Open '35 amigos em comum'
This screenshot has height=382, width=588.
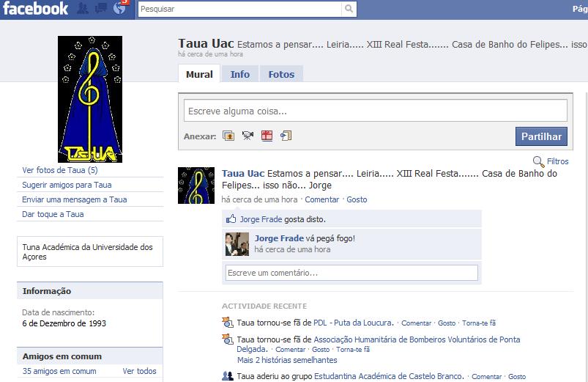click(59, 371)
